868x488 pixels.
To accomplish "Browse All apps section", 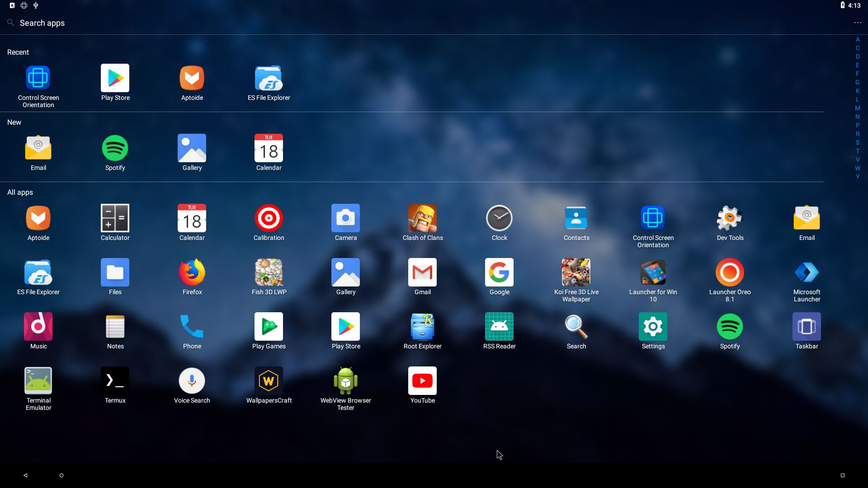I will (x=20, y=192).
